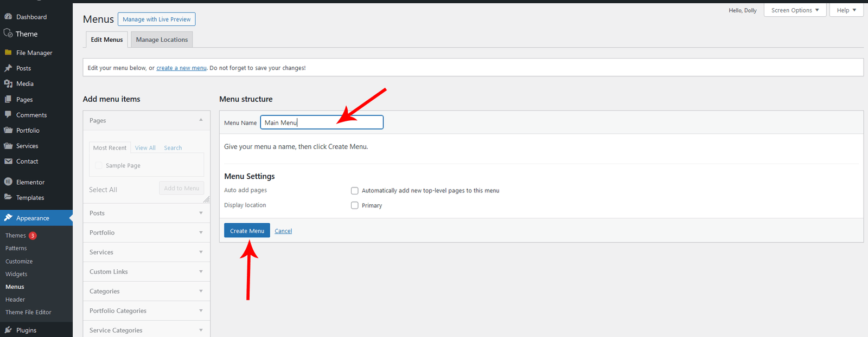Select the Contact envelope icon
868x337 pixels.
pyautogui.click(x=8, y=161)
